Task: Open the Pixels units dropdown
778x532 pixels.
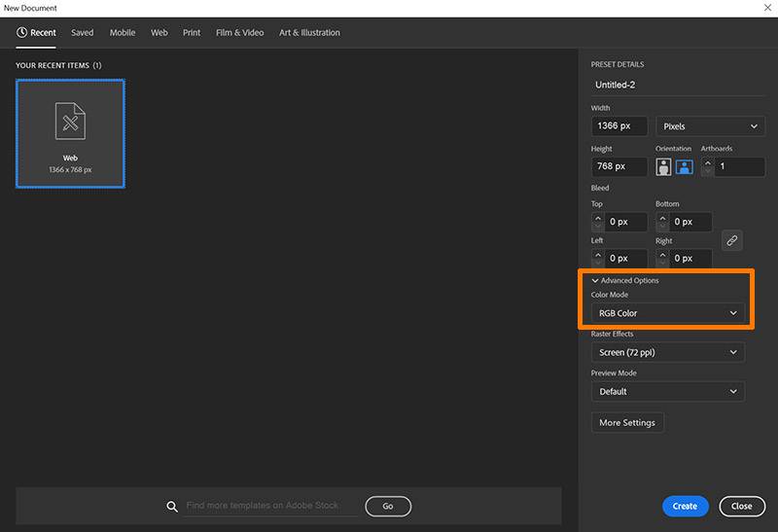Action: tap(710, 126)
